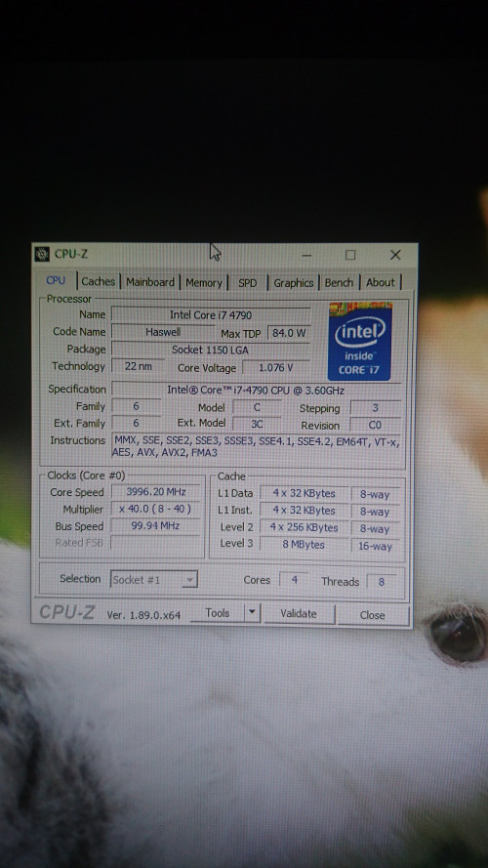This screenshot has width=488, height=868.
Task: Click the CPU-Z app icon in title bar
Action: point(42,254)
